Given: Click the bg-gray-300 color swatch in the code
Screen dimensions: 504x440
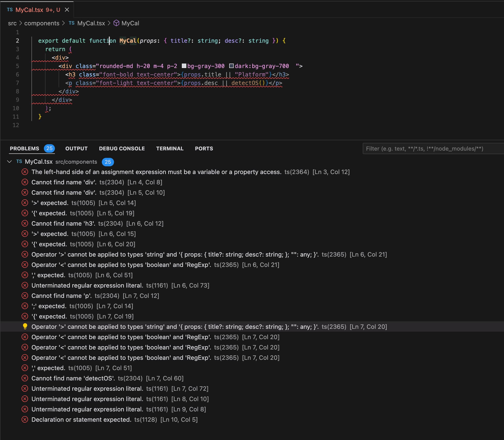Looking at the screenshot, I should [x=184, y=66].
